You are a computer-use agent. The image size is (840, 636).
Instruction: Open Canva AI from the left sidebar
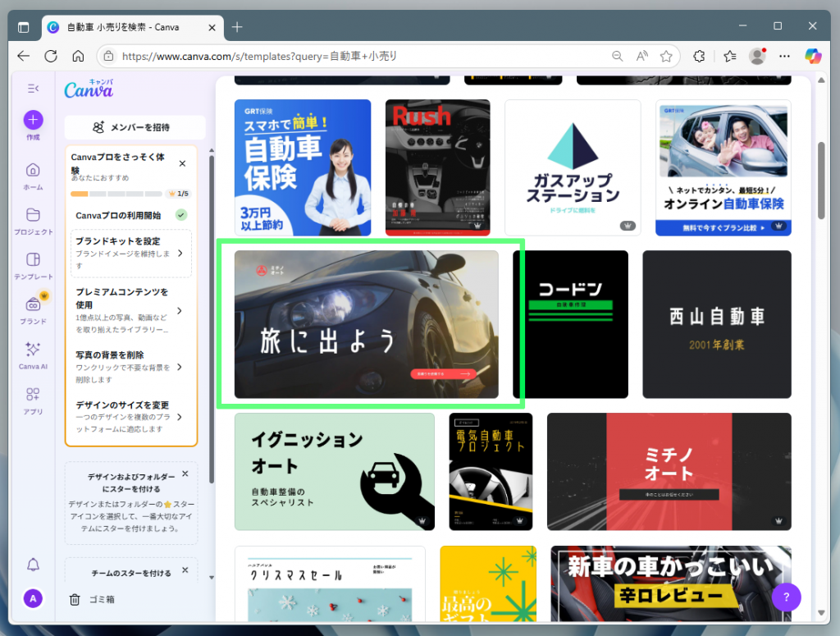pos(32,352)
